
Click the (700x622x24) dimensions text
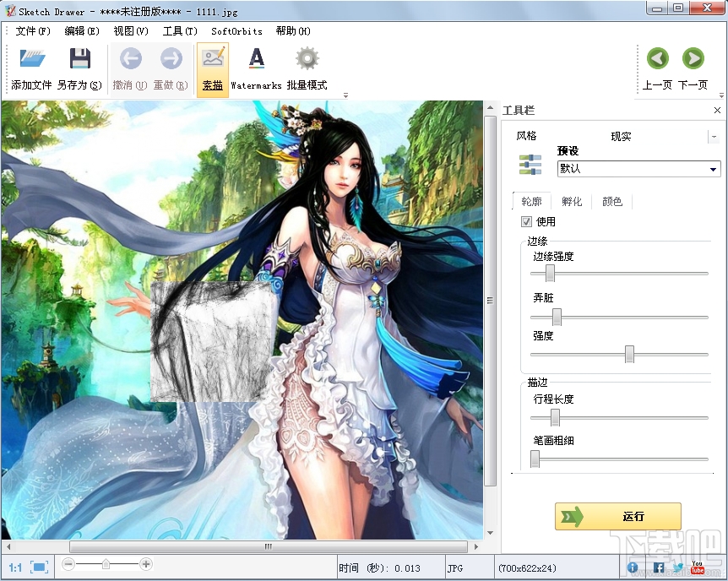527,568
